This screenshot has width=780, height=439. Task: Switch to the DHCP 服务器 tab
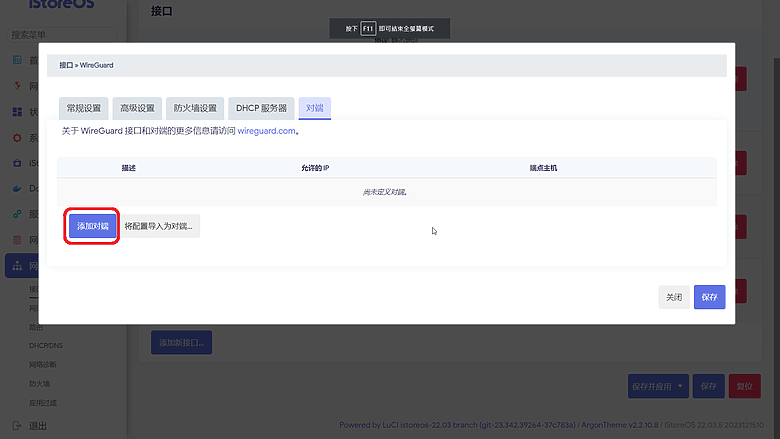[261, 108]
